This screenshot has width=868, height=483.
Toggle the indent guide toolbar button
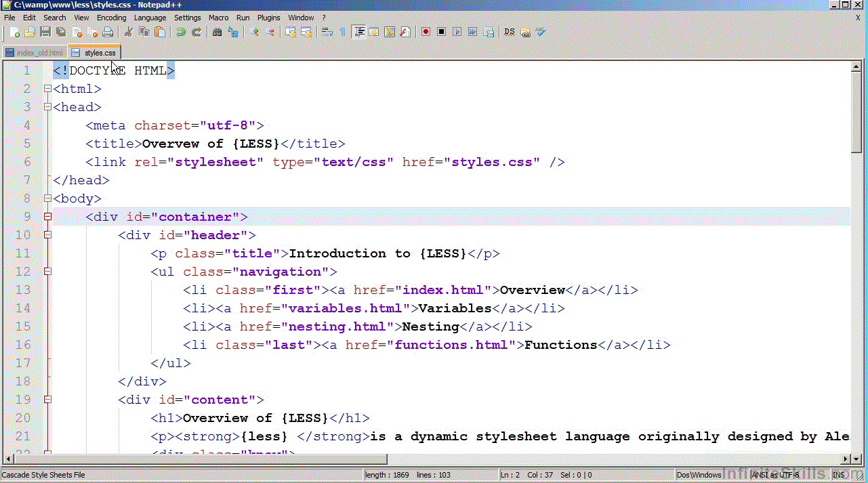[x=358, y=32]
